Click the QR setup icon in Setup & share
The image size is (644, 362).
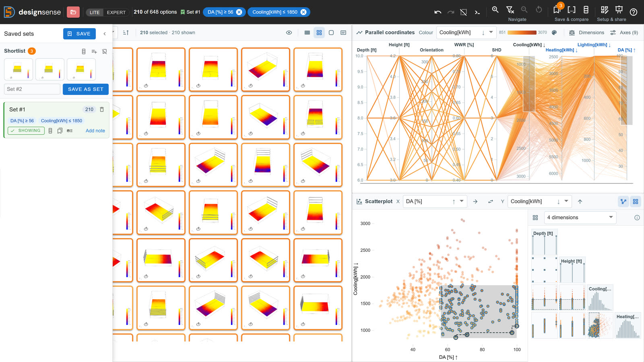click(604, 9)
